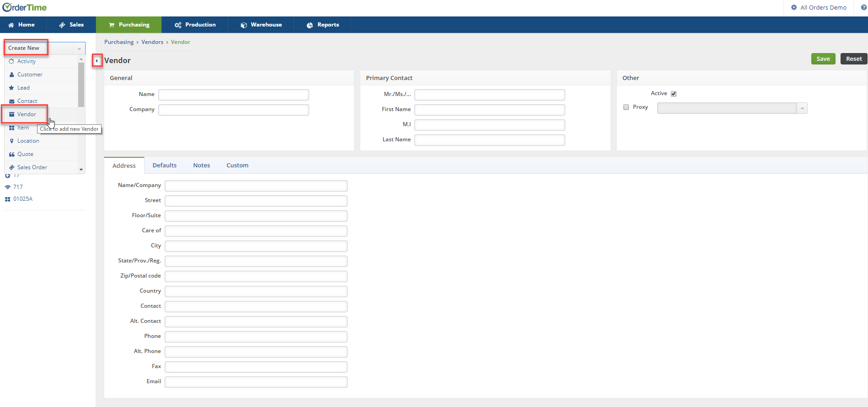Click the scroll-up arrow of Create New list
This screenshot has width=868, height=407.
81,59
